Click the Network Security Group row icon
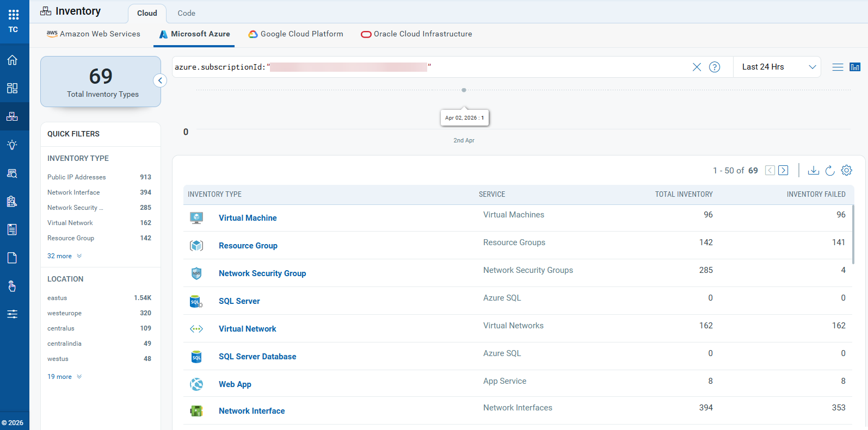 196,273
